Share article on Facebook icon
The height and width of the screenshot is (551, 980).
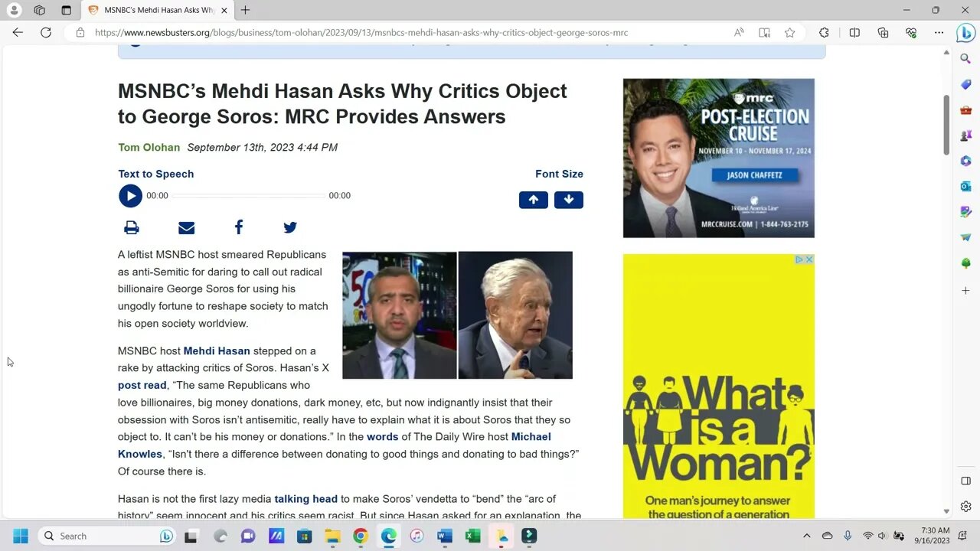239,227
